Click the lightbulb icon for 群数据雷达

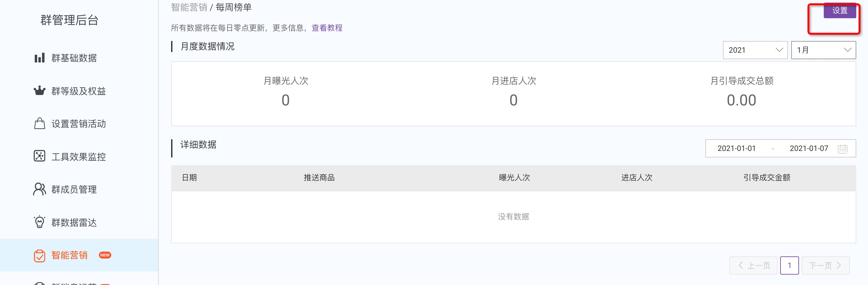(39, 222)
